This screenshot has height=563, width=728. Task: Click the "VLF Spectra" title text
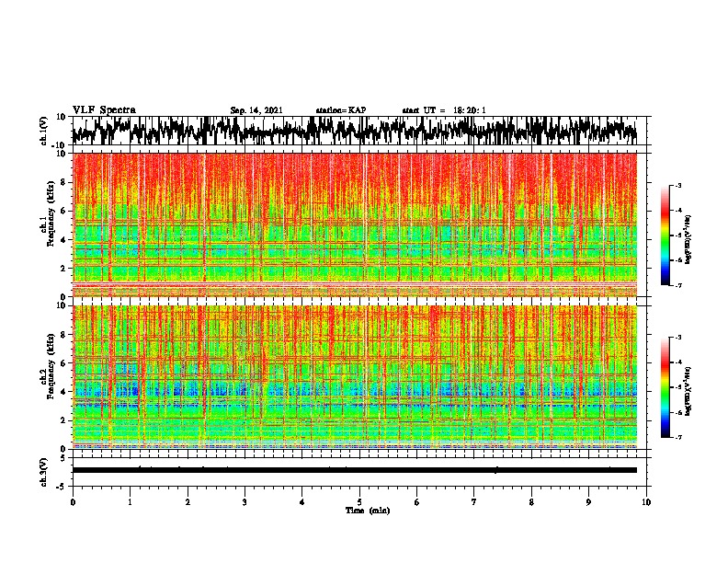(104, 110)
